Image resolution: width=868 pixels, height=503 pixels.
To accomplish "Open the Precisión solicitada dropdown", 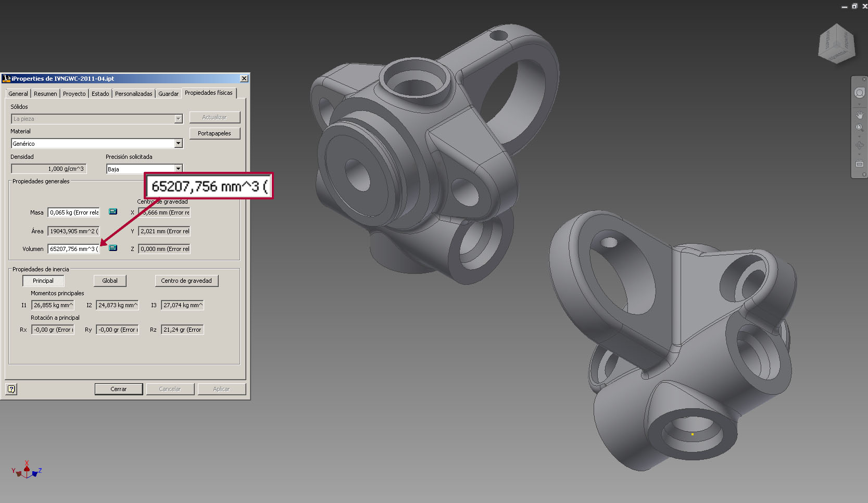I will [x=144, y=169].
